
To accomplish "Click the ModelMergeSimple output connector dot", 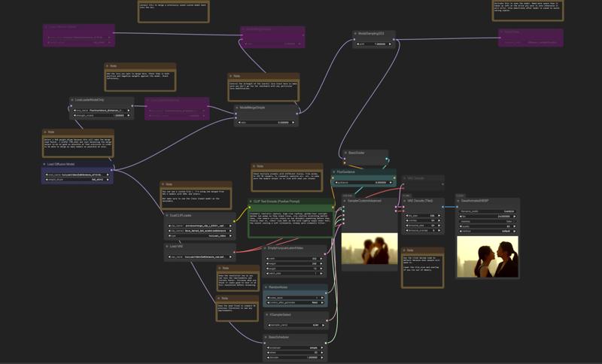I will [x=296, y=113].
